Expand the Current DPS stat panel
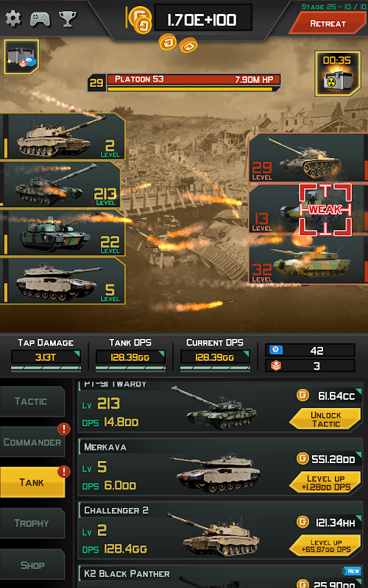 pos(215,354)
